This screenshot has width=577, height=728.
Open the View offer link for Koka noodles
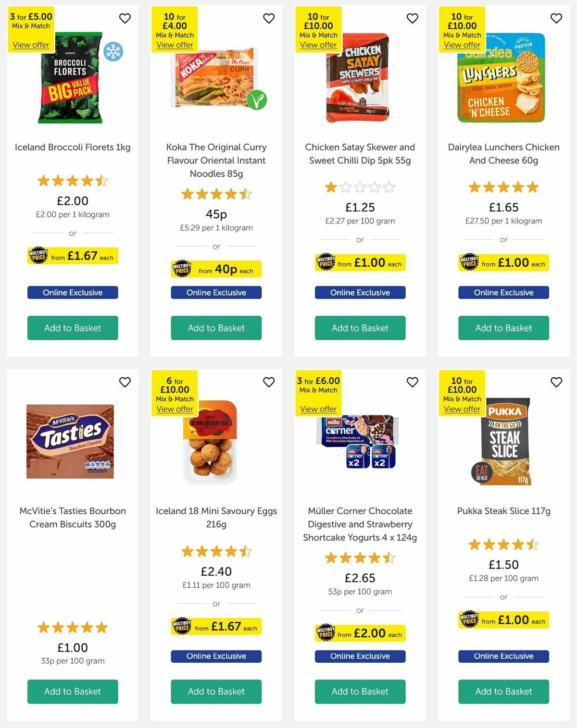pos(175,45)
